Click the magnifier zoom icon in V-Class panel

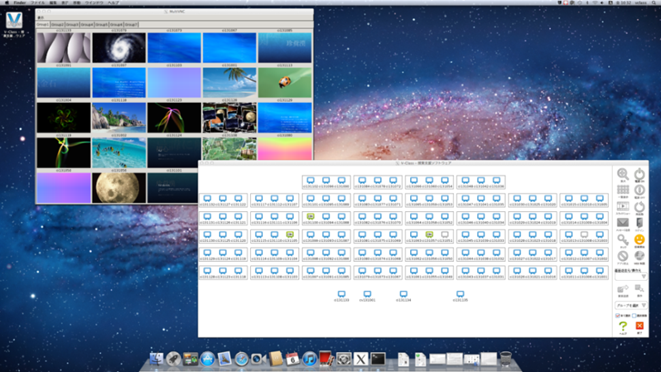click(623, 174)
